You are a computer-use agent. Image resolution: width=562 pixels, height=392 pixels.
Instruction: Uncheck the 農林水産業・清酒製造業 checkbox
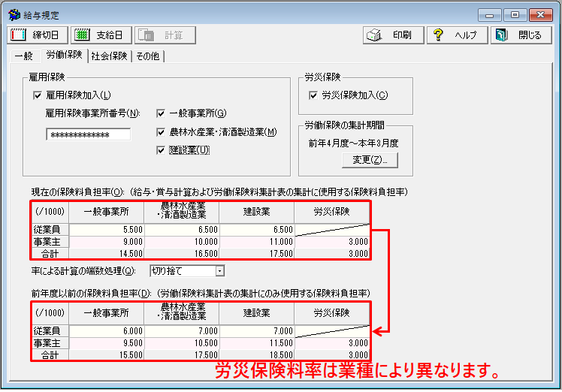(x=161, y=132)
